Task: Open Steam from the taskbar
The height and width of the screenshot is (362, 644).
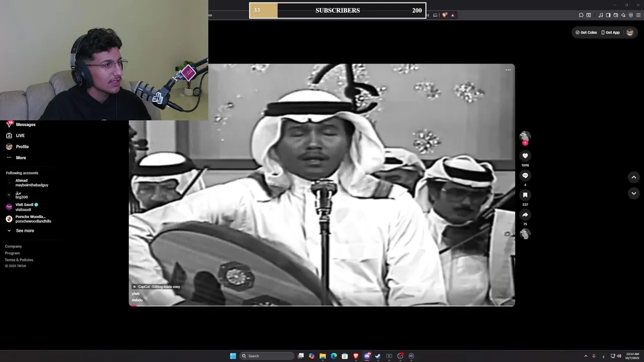Action: pos(378,356)
